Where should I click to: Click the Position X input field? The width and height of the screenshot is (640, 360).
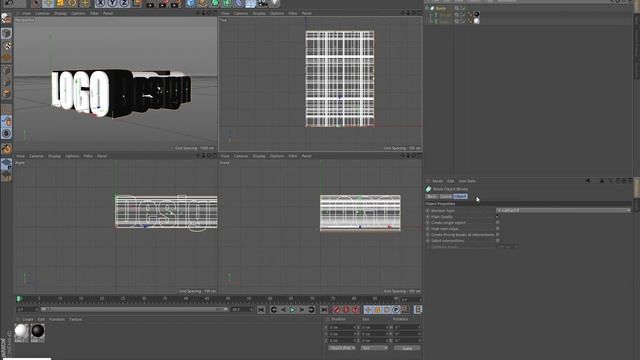pyautogui.click(x=341, y=327)
